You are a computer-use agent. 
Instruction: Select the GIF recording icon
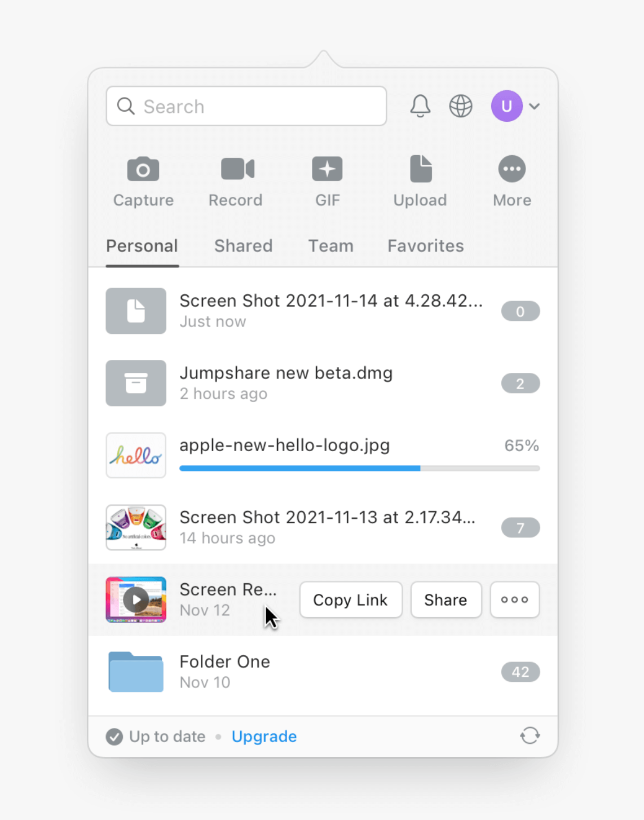pyautogui.click(x=327, y=169)
